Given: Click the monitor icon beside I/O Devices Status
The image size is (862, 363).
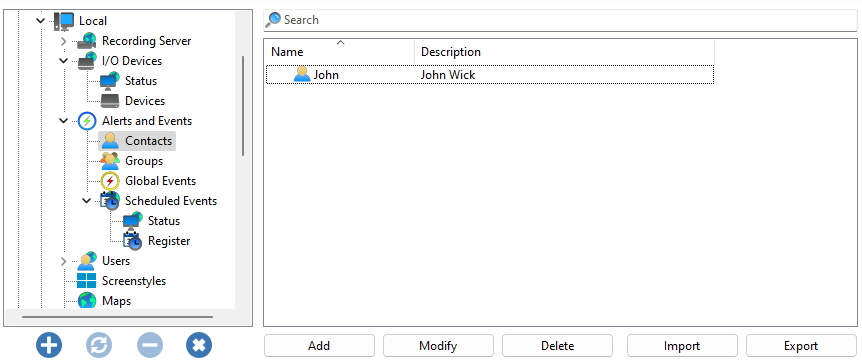Looking at the screenshot, I should 110,81.
